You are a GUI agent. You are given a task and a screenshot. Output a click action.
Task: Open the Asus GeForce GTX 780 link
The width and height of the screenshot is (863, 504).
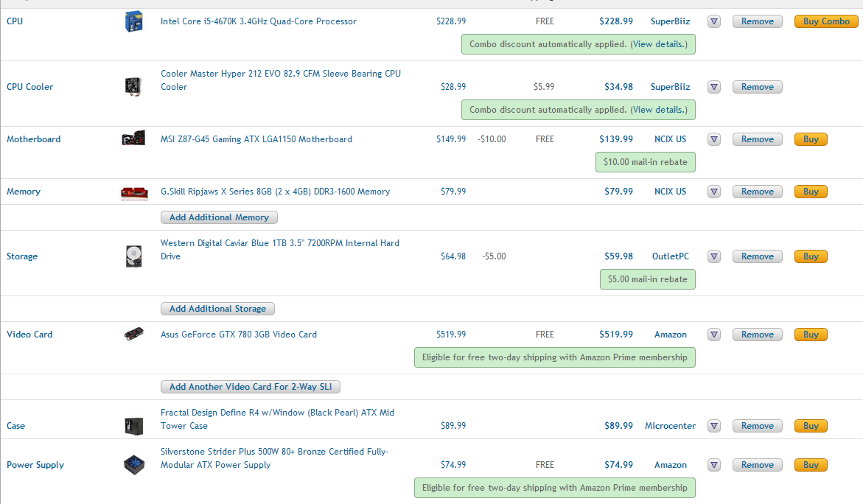click(239, 335)
